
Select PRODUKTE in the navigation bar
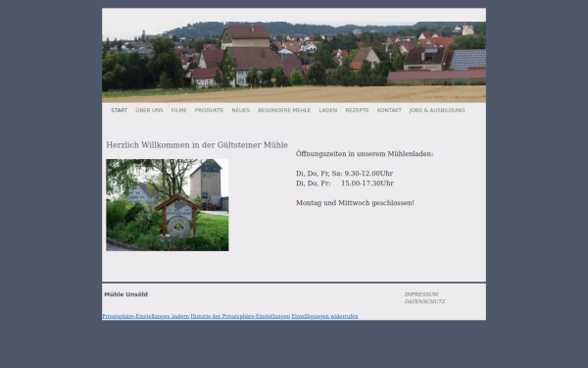209,110
